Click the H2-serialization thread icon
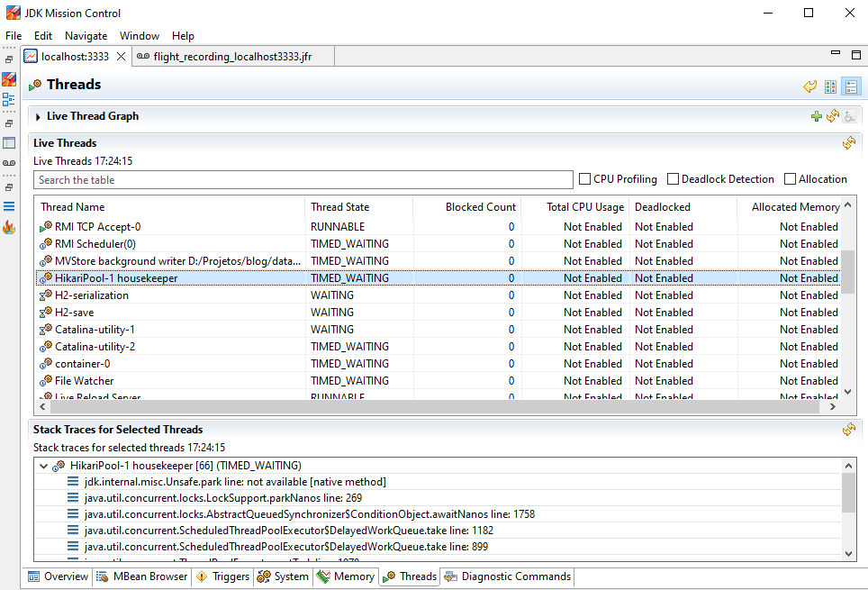The image size is (868, 590). [46, 295]
